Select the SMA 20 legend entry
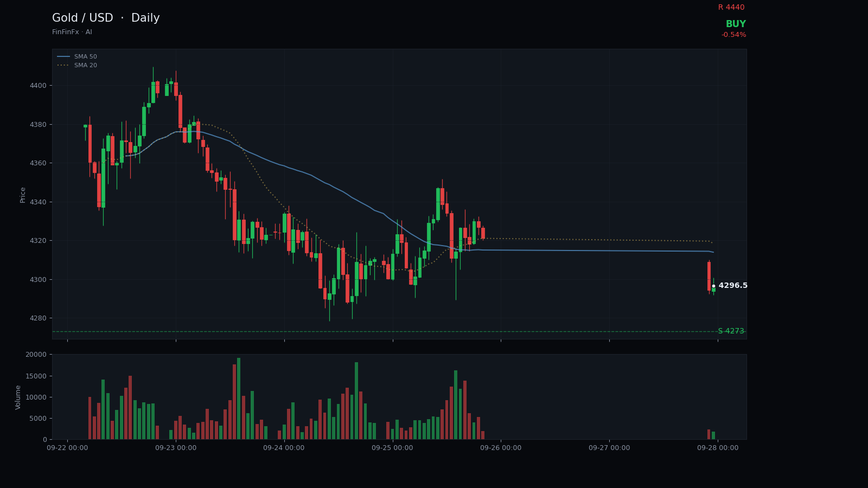The image size is (868, 488). [77, 65]
